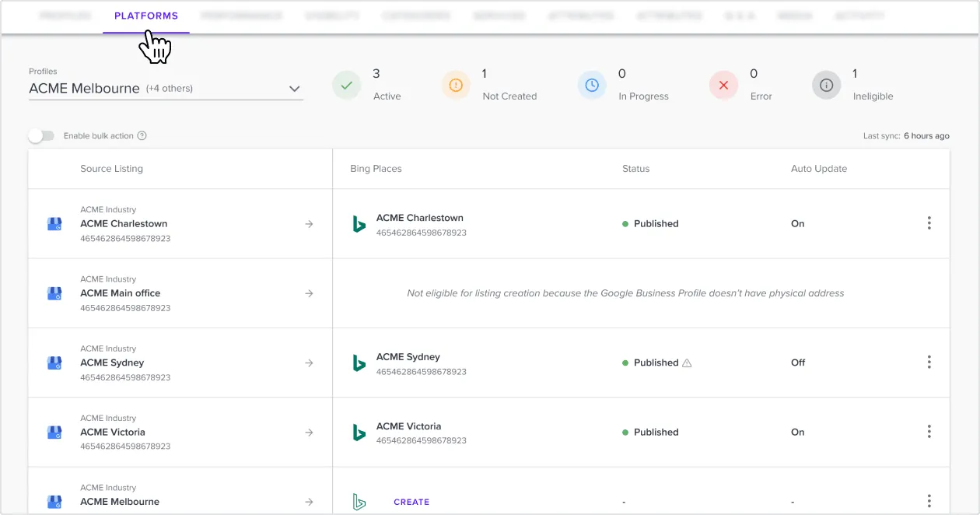Click the help icon beside Enable bulk action
The image size is (980, 515).
click(x=142, y=135)
